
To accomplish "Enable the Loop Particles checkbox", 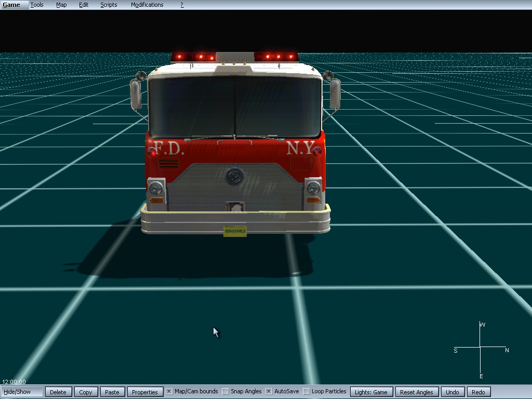I will (x=307, y=391).
